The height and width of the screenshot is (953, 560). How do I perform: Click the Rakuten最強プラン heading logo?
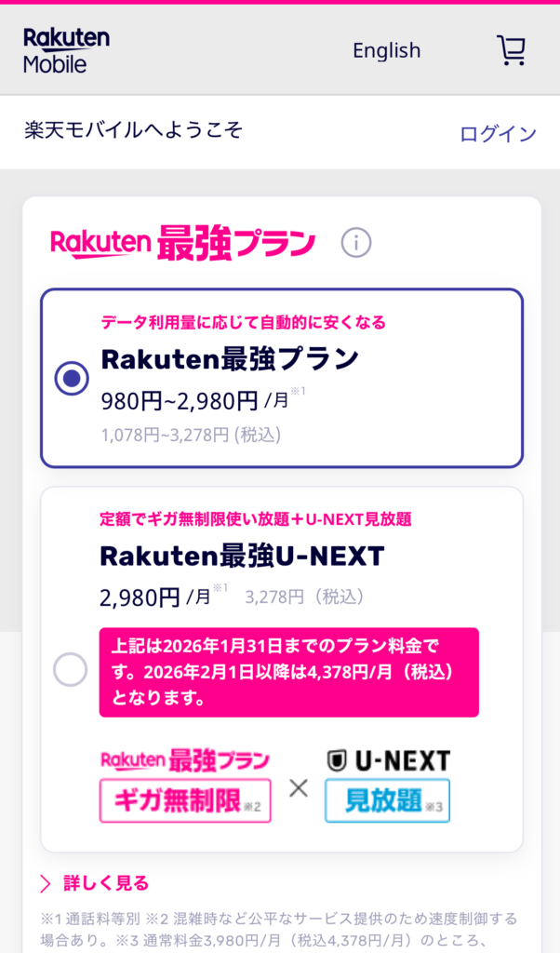[x=183, y=242]
